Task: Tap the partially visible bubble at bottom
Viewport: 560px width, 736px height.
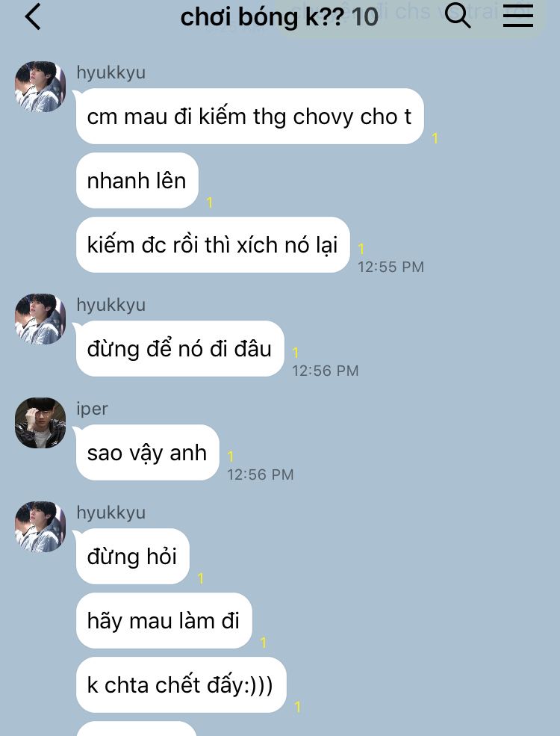Action: click(137, 729)
